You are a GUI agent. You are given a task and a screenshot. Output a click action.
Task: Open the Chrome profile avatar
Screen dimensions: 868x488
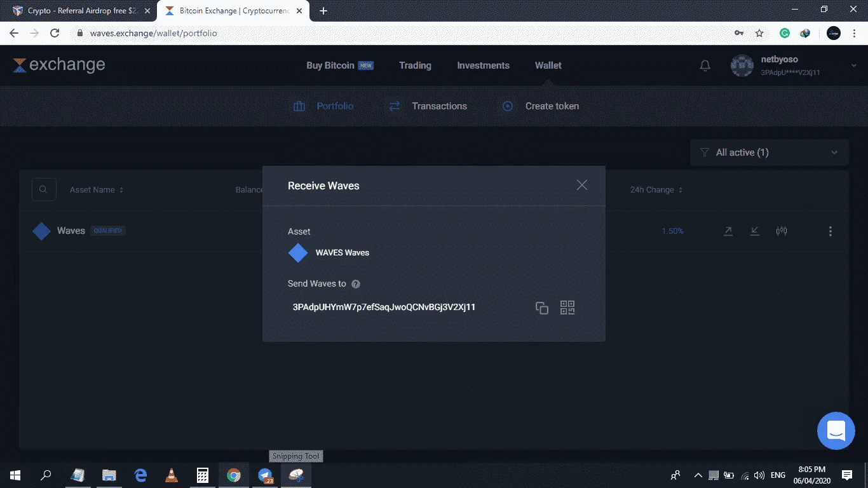tap(834, 33)
